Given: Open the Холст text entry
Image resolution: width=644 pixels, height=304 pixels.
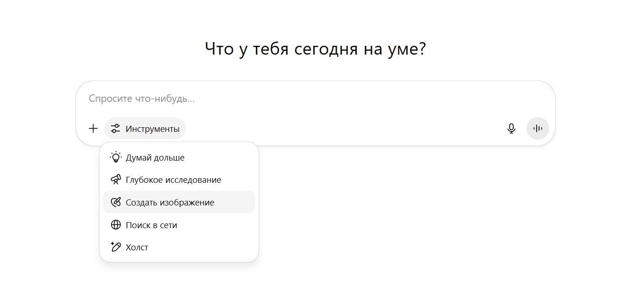Looking at the screenshot, I should point(137,248).
